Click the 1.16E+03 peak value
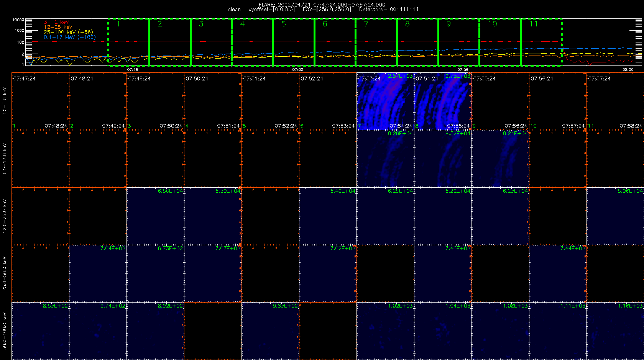Viewport: 644px width, 360px height. pos(630,306)
